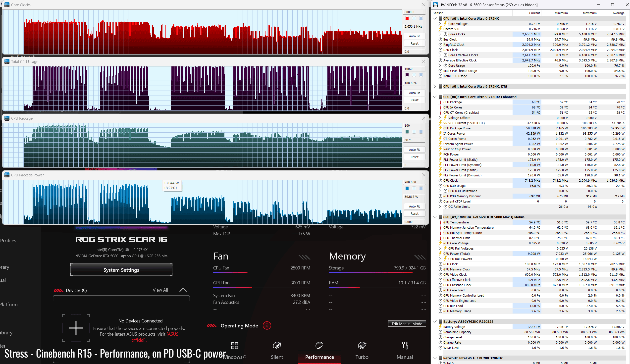
Task: Click the CPU Package Power lightning icon
Action: coord(440,128)
